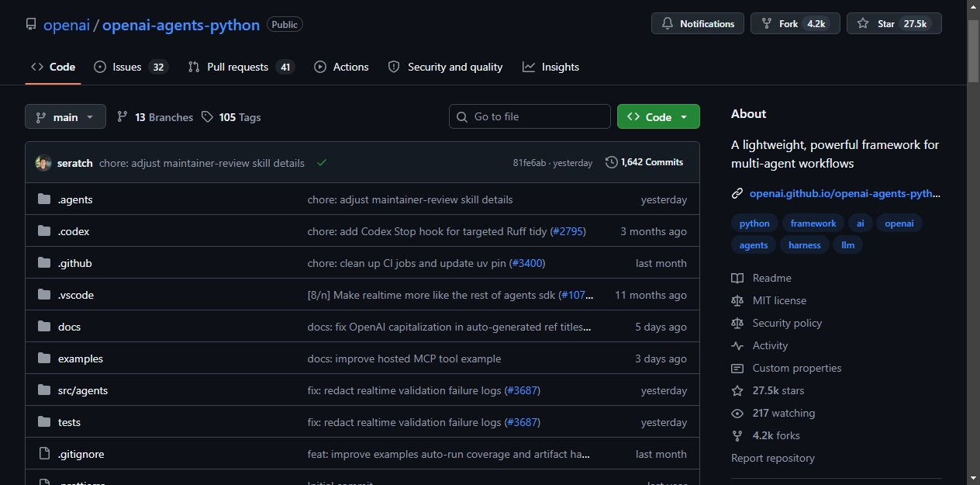This screenshot has width=980, height=485.
Task: Open the 13 Branches branch icon
Action: (x=122, y=117)
